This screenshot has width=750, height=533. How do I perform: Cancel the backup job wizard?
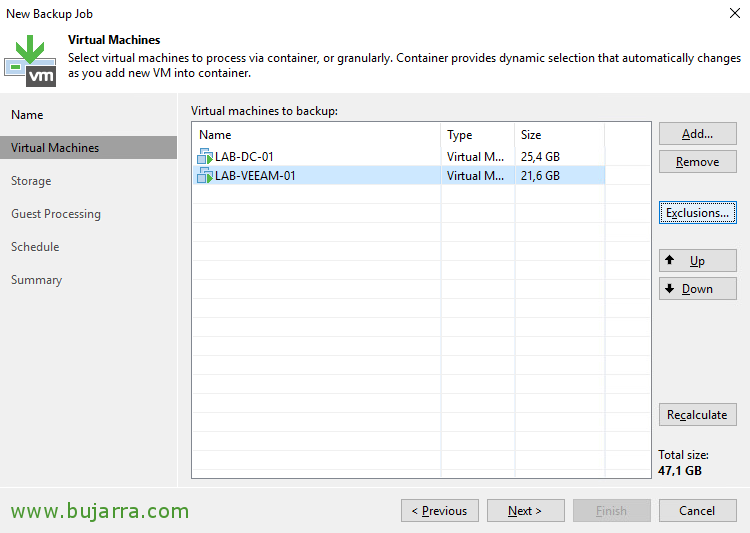coord(697,511)
